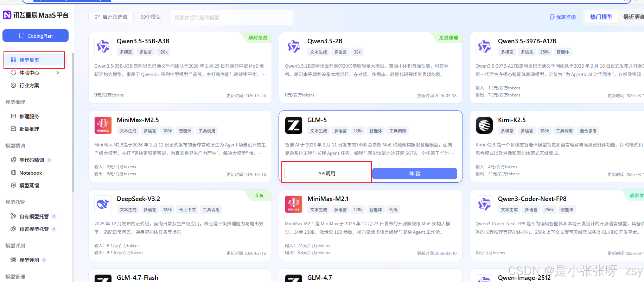
Task: Click the 32k tag on Qwen3.5-2B
Action: 357,52
